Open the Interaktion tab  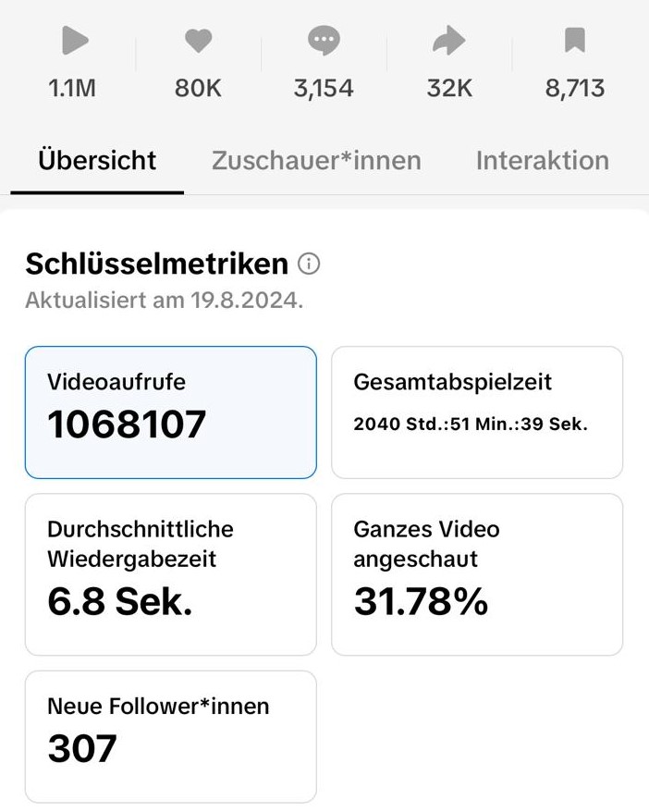542,160
